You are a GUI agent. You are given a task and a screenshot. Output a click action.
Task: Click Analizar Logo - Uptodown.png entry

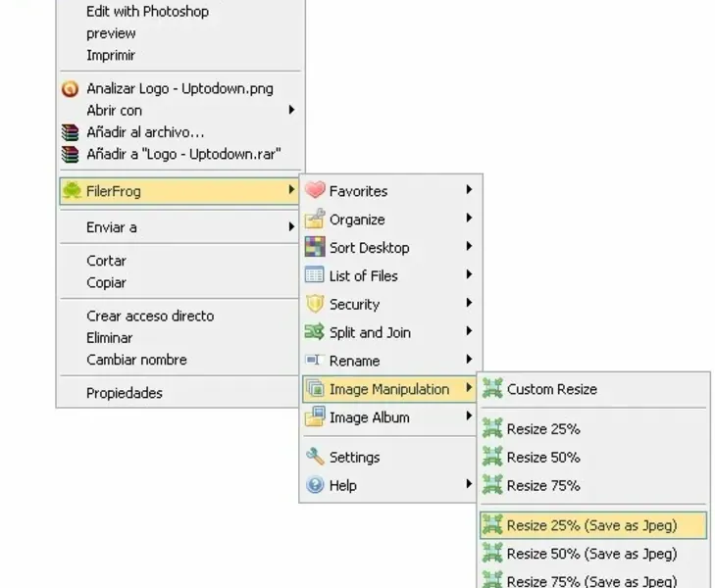179,88
